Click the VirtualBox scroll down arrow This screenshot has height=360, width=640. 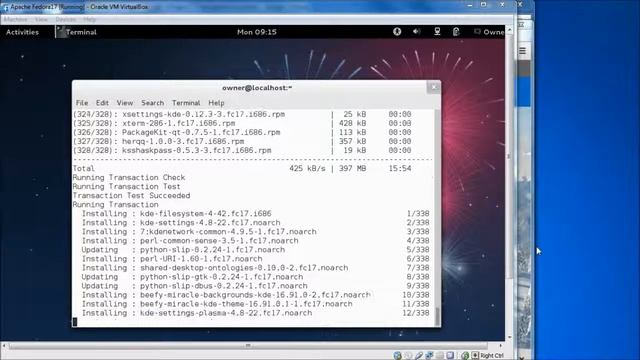point(509,337)
